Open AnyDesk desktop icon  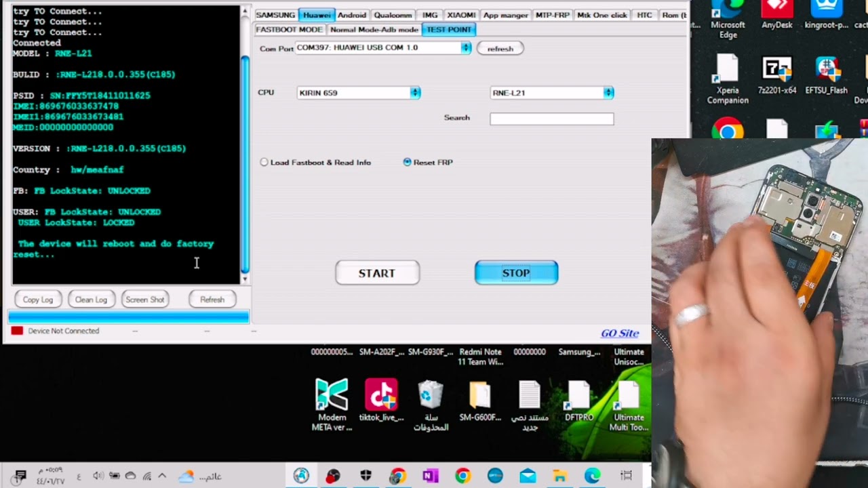tap(777, 15)
